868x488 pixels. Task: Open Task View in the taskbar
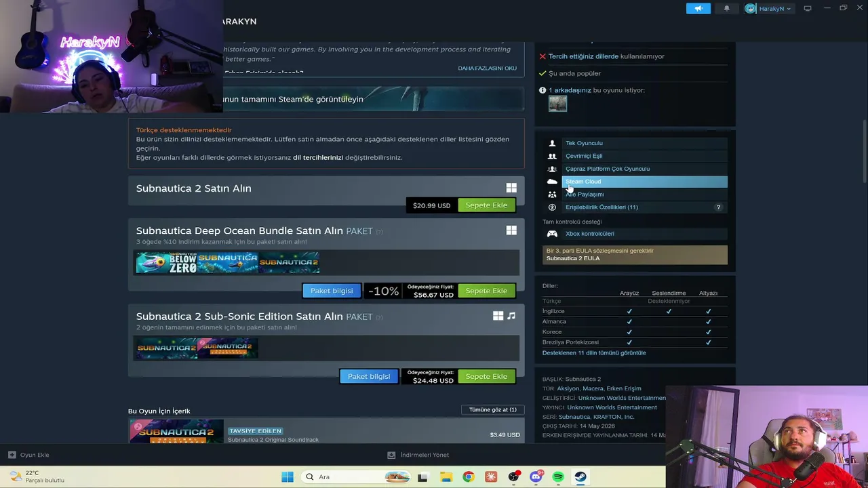tap(422, 476)
